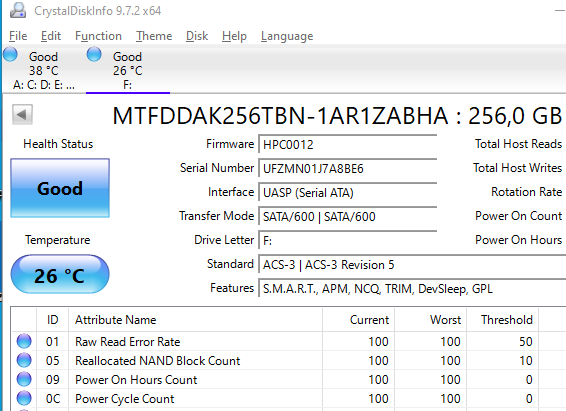This screenshot has width=566, height=411.
Task: Click ID cell 0C
Action: [52, 399]
